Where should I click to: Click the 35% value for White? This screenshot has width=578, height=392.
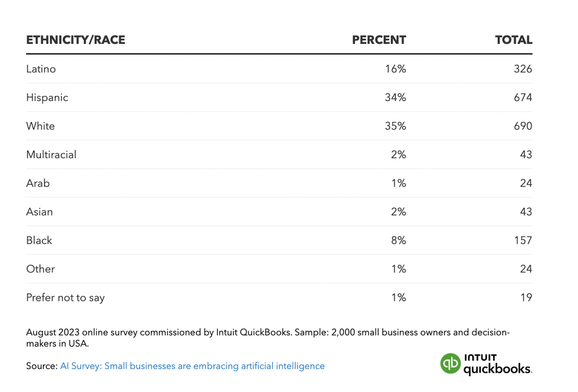click(x=395, y=126)
